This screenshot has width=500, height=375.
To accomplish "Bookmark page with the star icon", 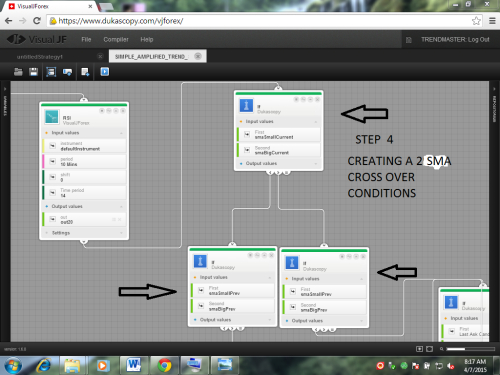I will pyautogui.click(x=476, y=21).
